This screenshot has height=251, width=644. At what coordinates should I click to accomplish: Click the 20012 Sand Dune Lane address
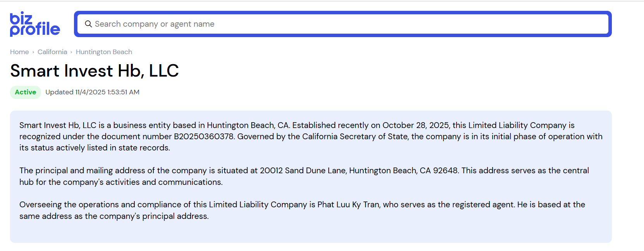point(302,171)
